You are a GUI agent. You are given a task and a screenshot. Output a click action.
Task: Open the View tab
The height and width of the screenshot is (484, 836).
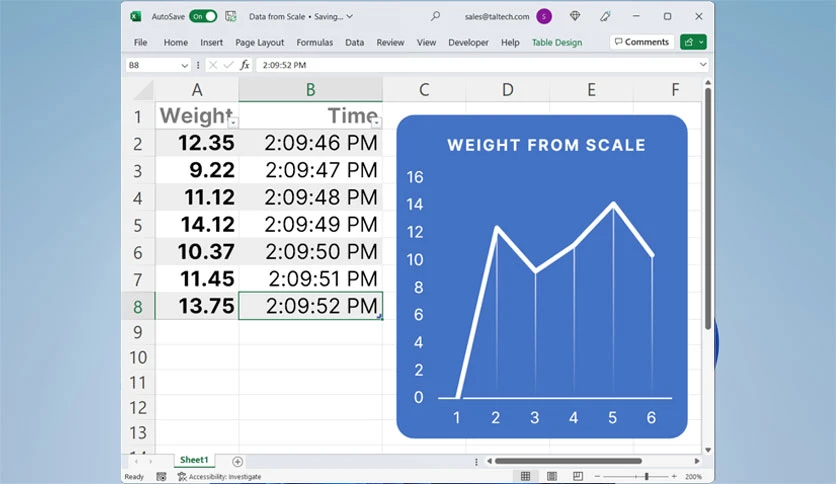click(x=426, y=42)
